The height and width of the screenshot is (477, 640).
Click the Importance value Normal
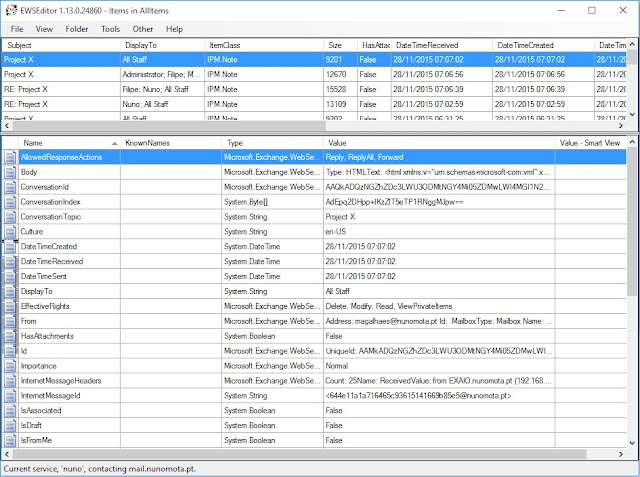pos(337,366)
